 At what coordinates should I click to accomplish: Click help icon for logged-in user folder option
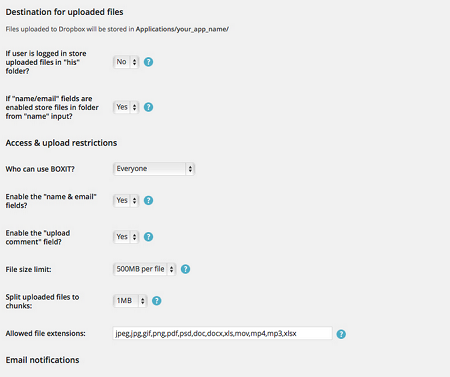(x=148, y=62)
